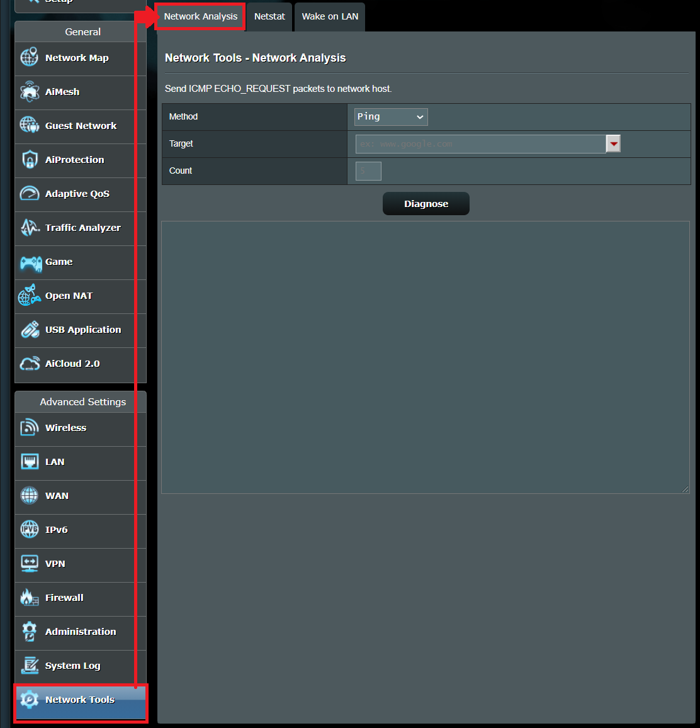Screen dimensions: 700x728
Task: Click the Network Map globe icon
Action: click(x=29, y=57)
